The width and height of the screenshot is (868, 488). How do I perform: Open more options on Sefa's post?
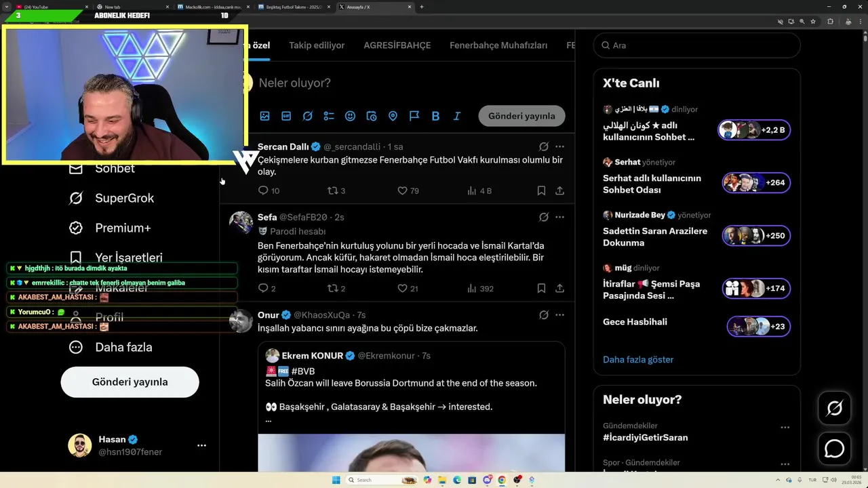coord(560,217)
